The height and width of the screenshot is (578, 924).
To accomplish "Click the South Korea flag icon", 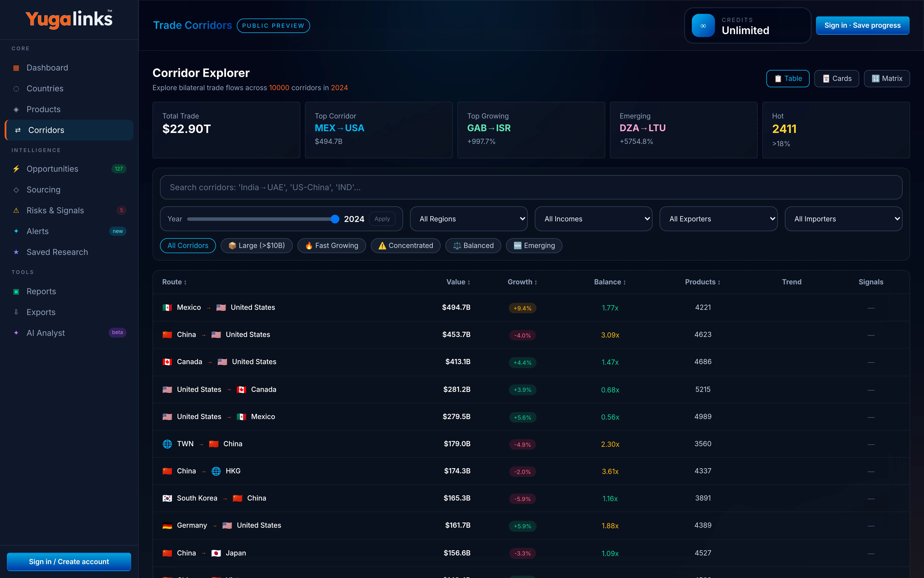I will [167, 499].
